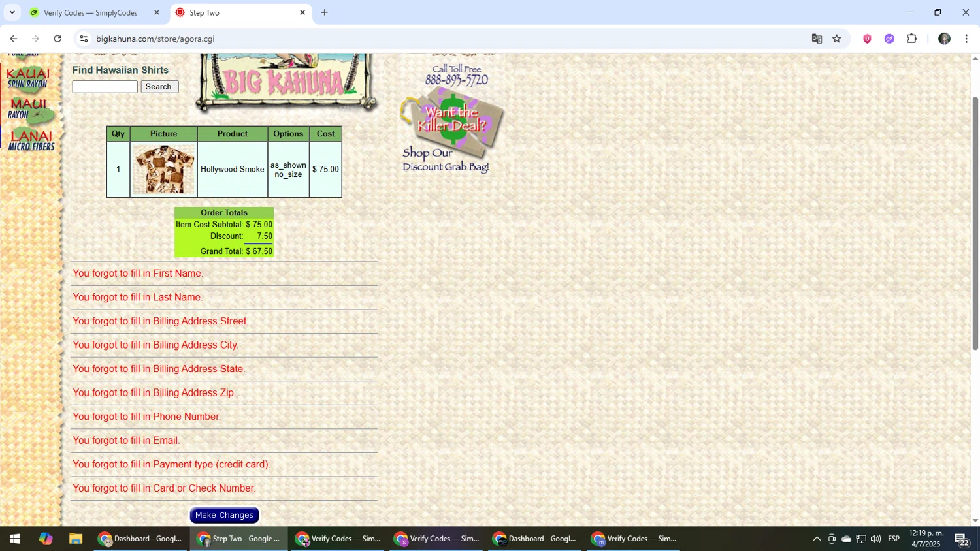Reload the current page
This screenshot has height=551, width=980.
(x=57, y=39)
